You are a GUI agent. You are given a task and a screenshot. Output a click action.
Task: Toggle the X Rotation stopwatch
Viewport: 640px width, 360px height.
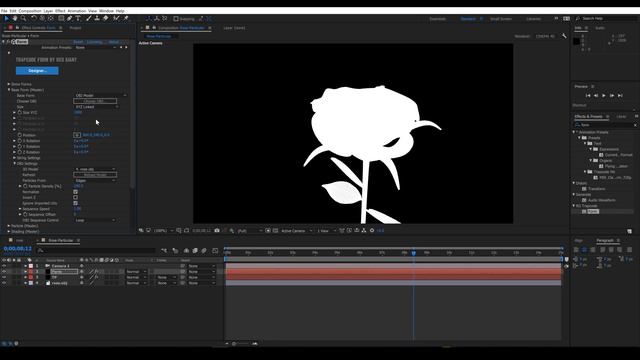[20, 141]
